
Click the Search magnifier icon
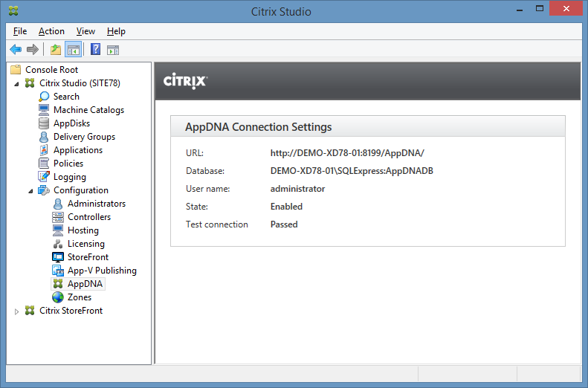[44, 97]
